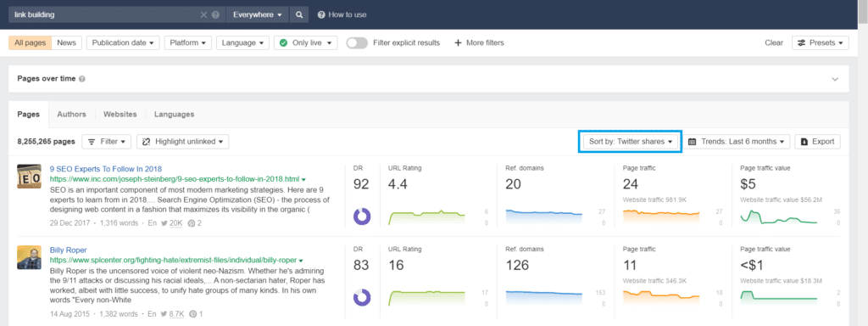This screenshot has height=326, width=868.
Task: Open Language filter dropdown
Action: coord(242,42)
